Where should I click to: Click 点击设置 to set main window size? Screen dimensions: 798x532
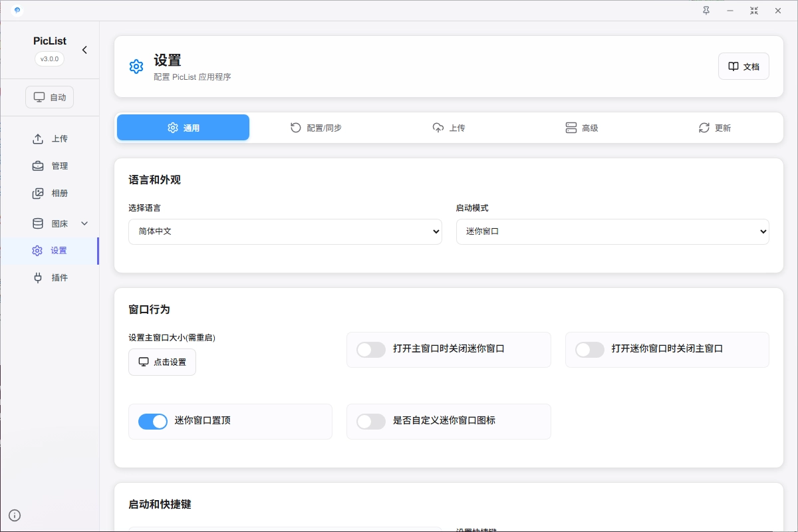tap(162, 362)
